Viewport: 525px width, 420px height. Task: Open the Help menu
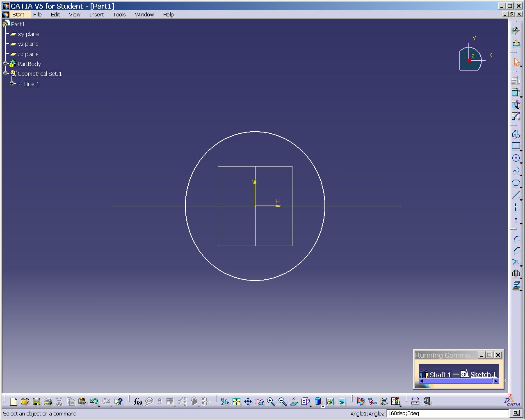[169, 14]
